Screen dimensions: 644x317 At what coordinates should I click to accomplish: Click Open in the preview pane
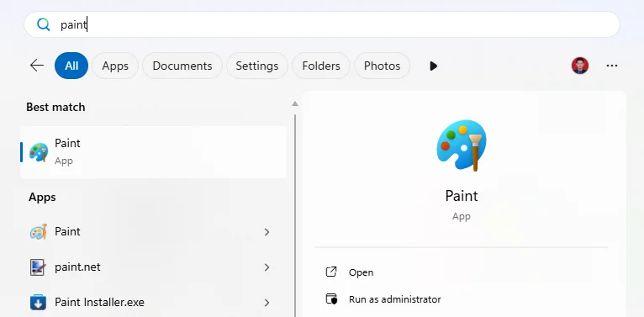(361, 272)
